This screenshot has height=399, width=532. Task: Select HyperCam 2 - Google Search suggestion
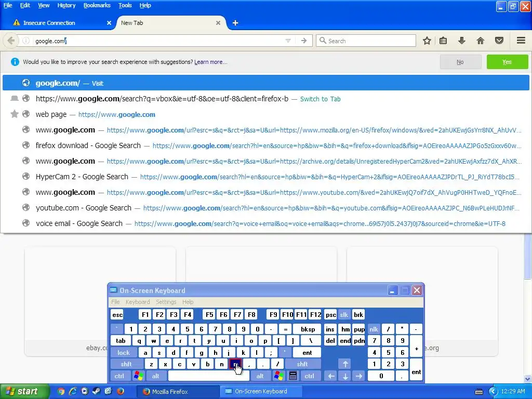point(266,177)
